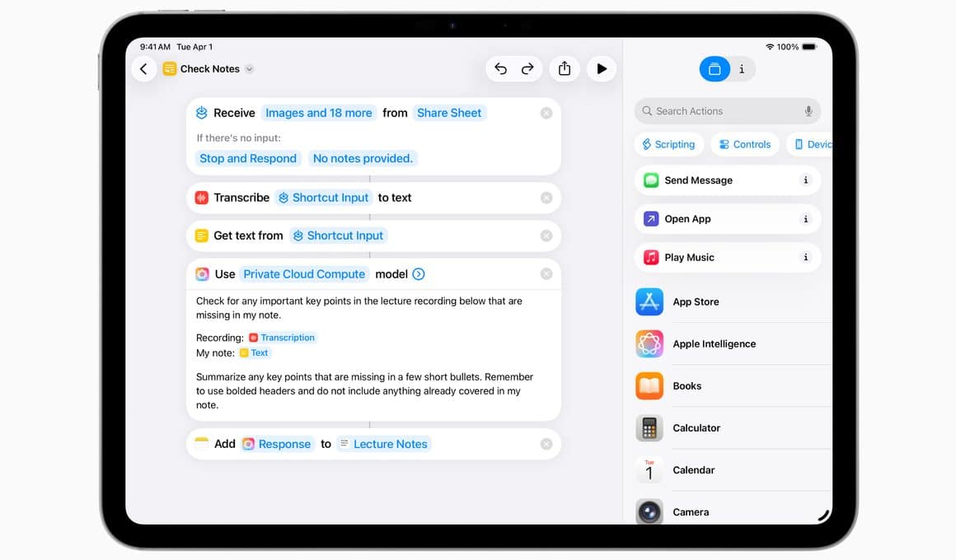Go back using the back chevron button
Image resolution: width=956 pixels, height=560 pixels.
coord(144,69)
